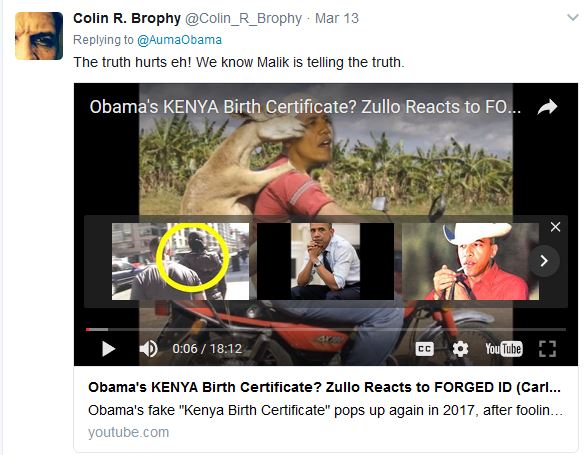Open the video title at top of player
586x455 pixels.
[305, 107]
